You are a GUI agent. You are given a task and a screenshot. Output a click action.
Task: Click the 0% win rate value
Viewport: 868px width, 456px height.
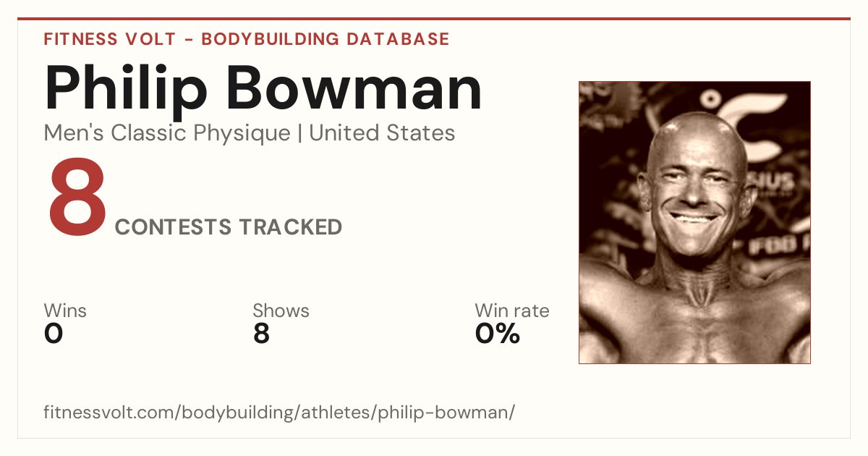pos(498,334)
